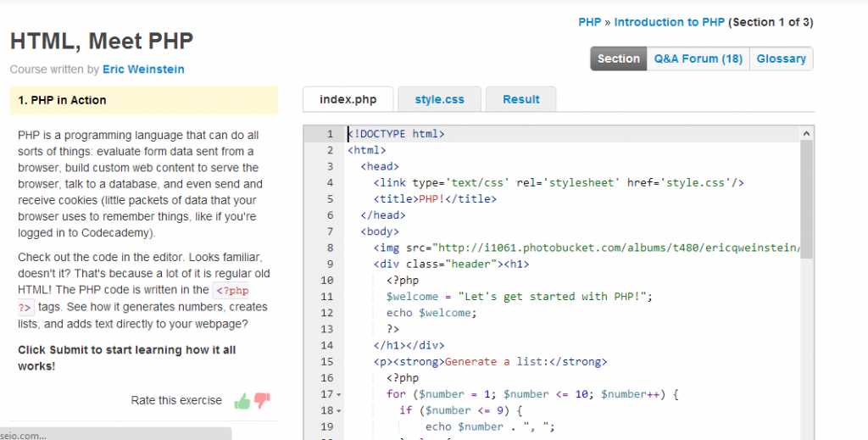Show the Result tab
Viewport: 868px width, 440px height.
point(521,100)
